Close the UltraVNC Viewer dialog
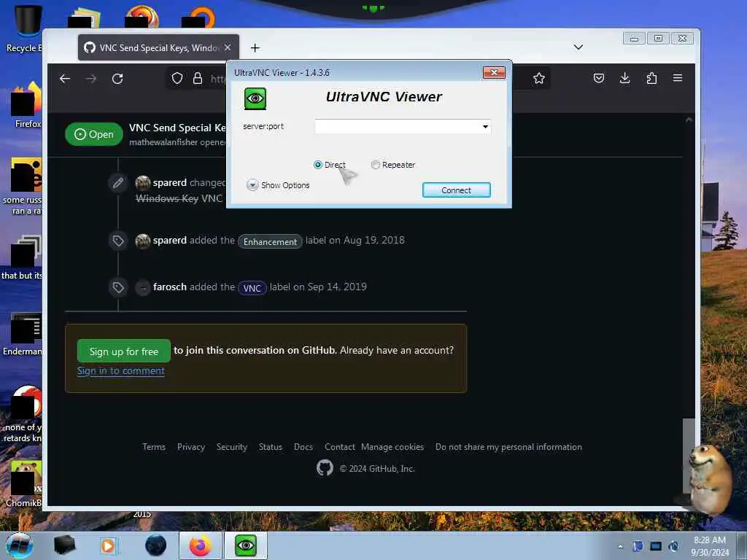 (x=494, y=72)
